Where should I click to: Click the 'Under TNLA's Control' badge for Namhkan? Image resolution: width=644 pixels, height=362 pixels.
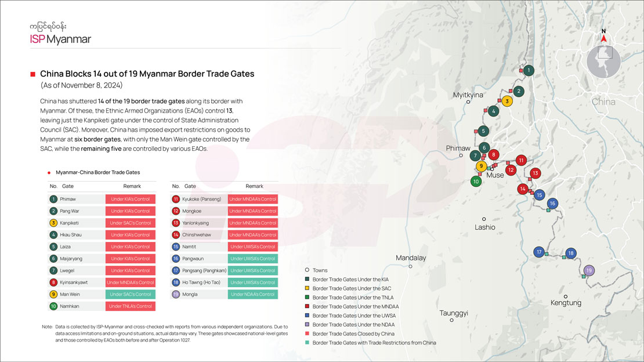pyautogui.click(x=131, y=306)
